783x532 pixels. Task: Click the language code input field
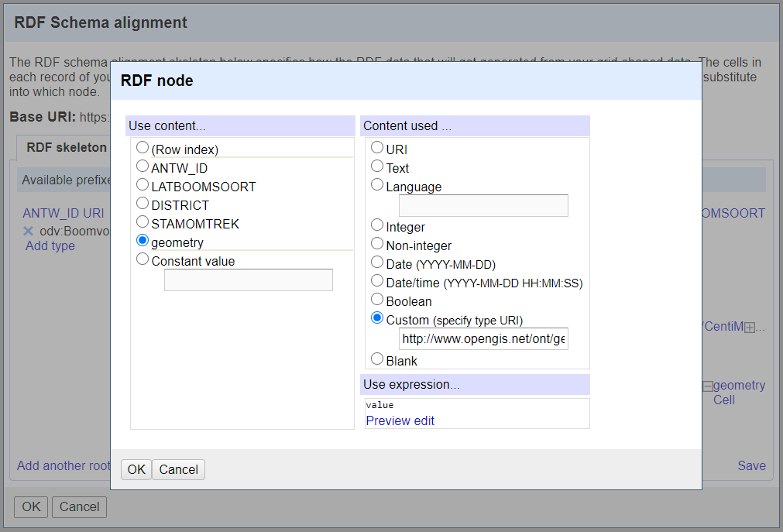[483, 205]
